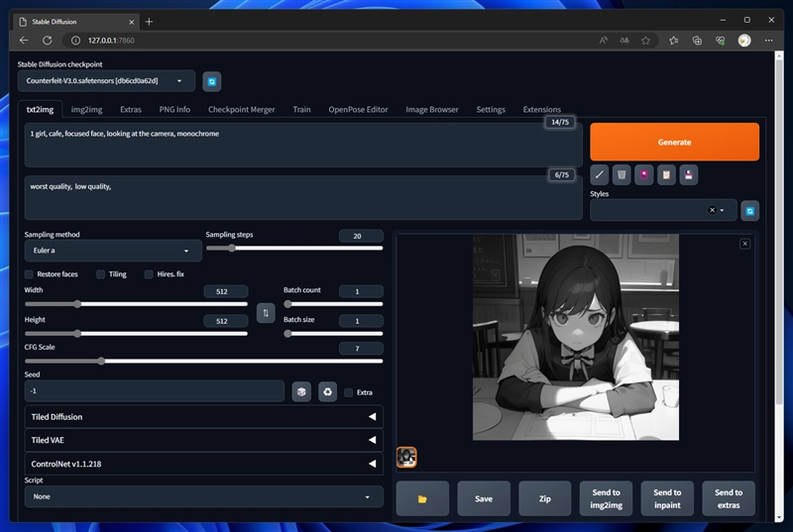Open browser collections icon
This screenshot has width=793, height=532.
tap(697, 41)
